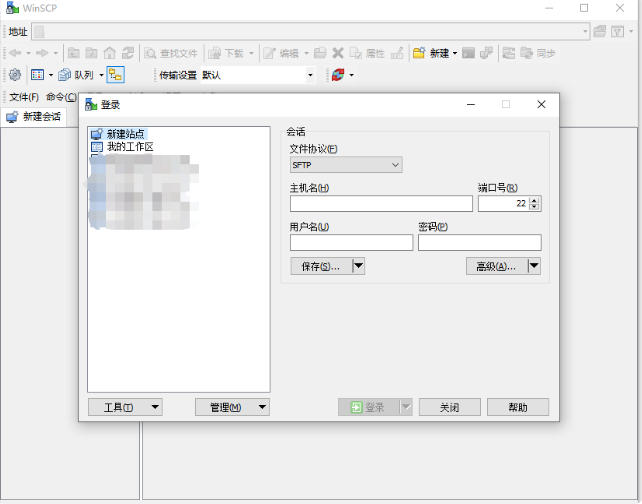The height and width of the screenshot is (504, 642).
Task: Open the 传输设置 默认 combo box
Action: coord(258,75)
